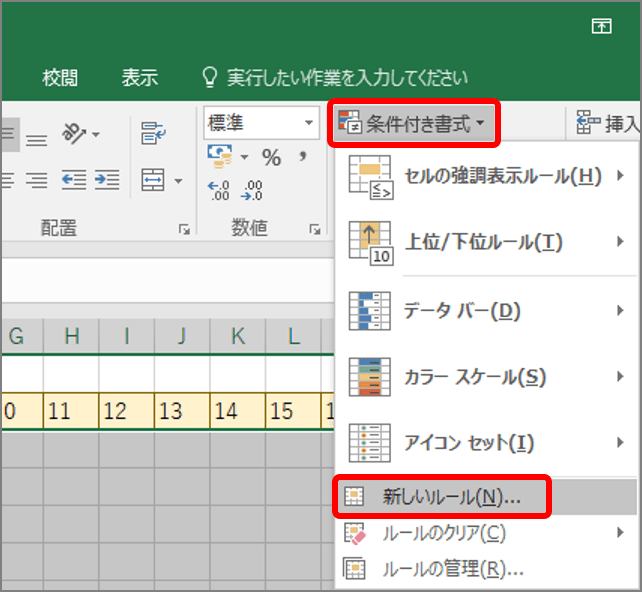Apply percent style with % icon
This screenshot has width=642, height=592.
[x=271, y=157]
